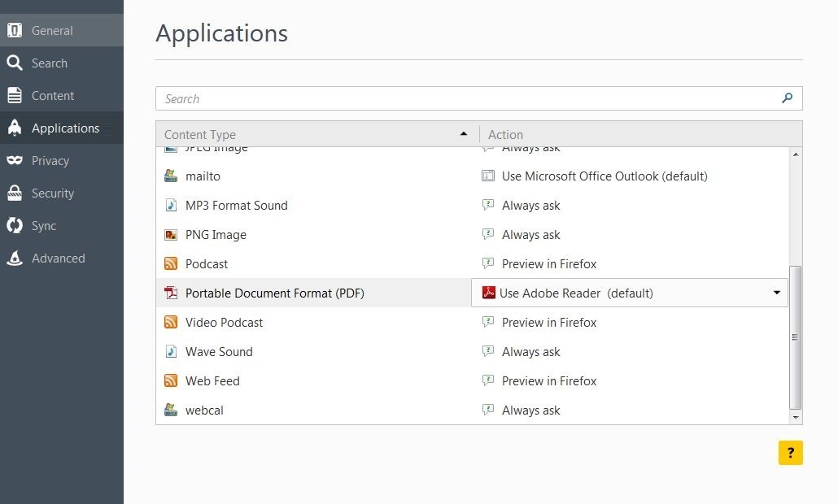Click the General sidebar icon

point(15,30)
